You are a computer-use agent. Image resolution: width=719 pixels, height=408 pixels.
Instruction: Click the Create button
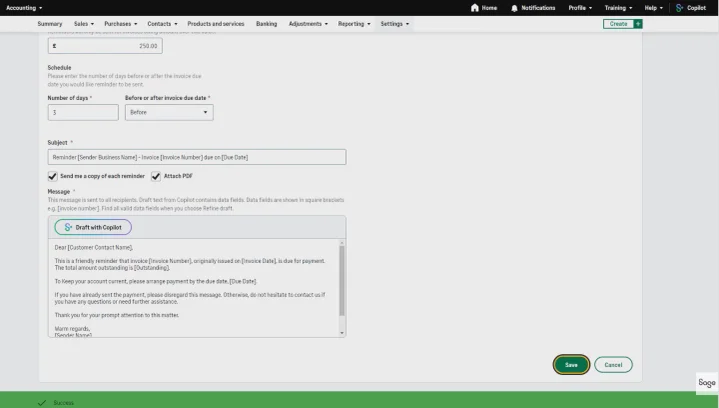618,24
